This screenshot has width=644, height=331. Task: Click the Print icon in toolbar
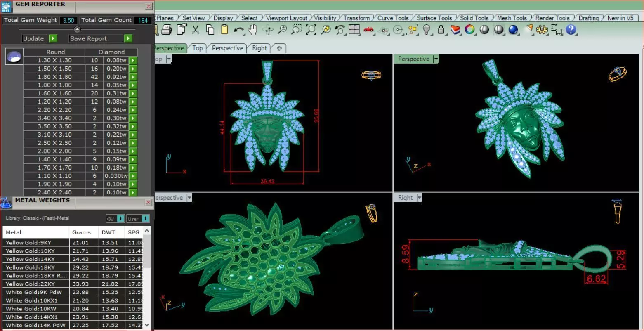[166, 30]
